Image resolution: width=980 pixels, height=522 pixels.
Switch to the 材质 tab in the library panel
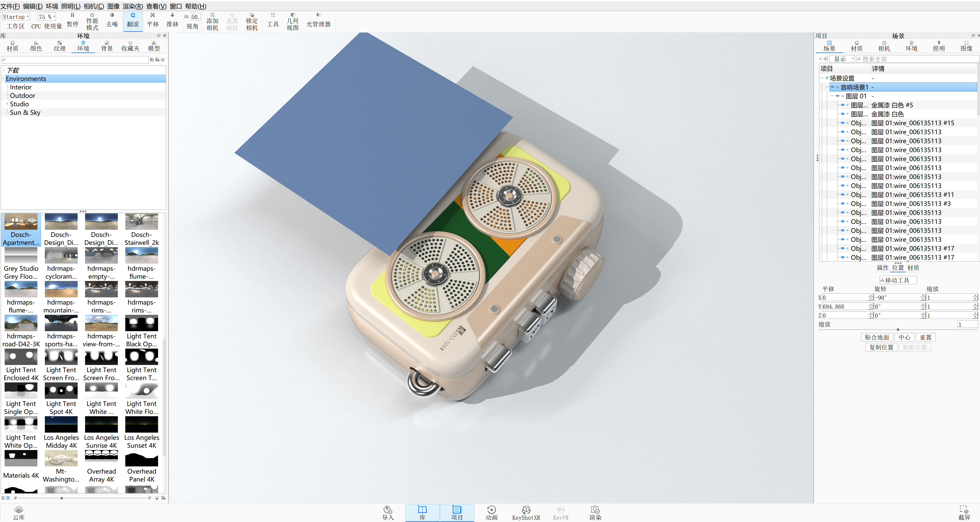point(12,46)
